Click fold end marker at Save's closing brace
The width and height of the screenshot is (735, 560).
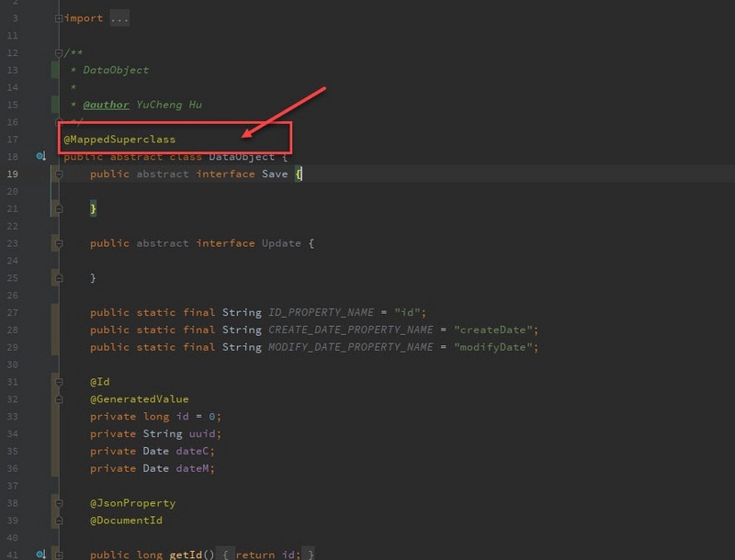pyautogui.click(x=59, y=208)
